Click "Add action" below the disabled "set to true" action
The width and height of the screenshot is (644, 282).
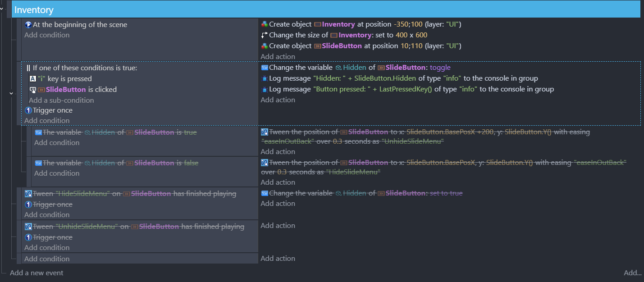click(x=278, y=204)
